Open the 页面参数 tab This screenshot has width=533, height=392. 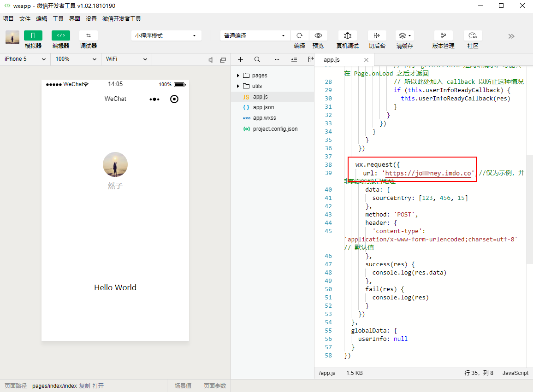tap(215, 386)
